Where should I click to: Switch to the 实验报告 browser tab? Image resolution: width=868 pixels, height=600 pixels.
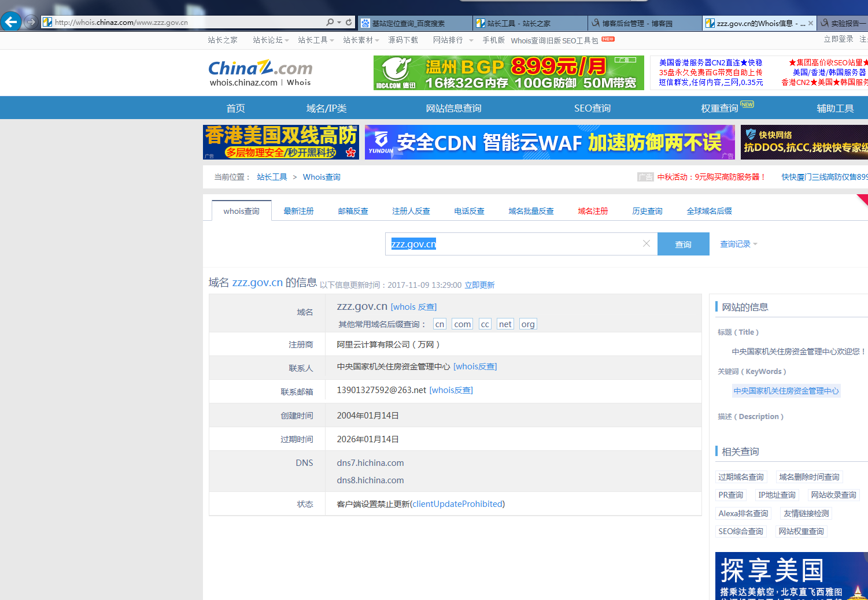click(844, 23)
